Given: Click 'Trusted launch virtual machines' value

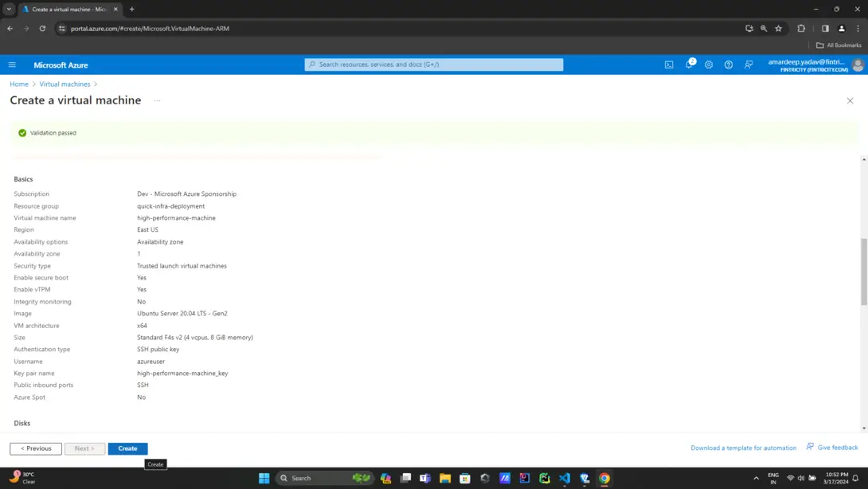Looking at the screenshot, I should 182,266.
